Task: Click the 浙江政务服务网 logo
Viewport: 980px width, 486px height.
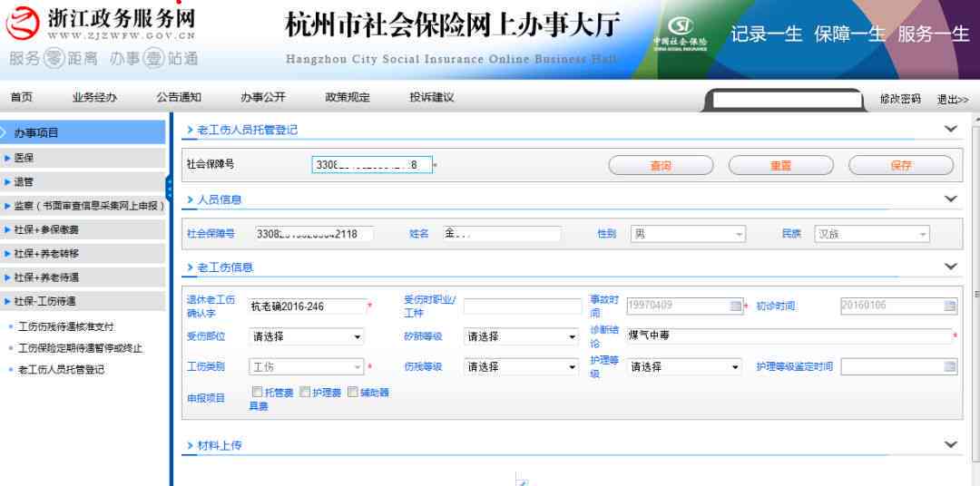Action: [101, 23]
